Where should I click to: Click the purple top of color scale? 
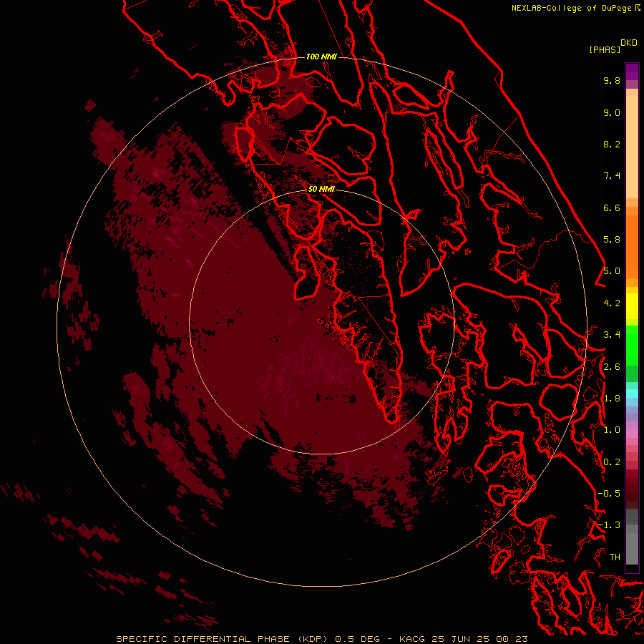[632, 72]
